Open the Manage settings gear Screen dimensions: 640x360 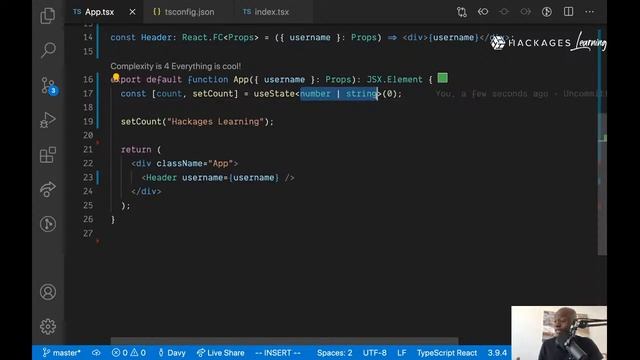click(48, 327)
